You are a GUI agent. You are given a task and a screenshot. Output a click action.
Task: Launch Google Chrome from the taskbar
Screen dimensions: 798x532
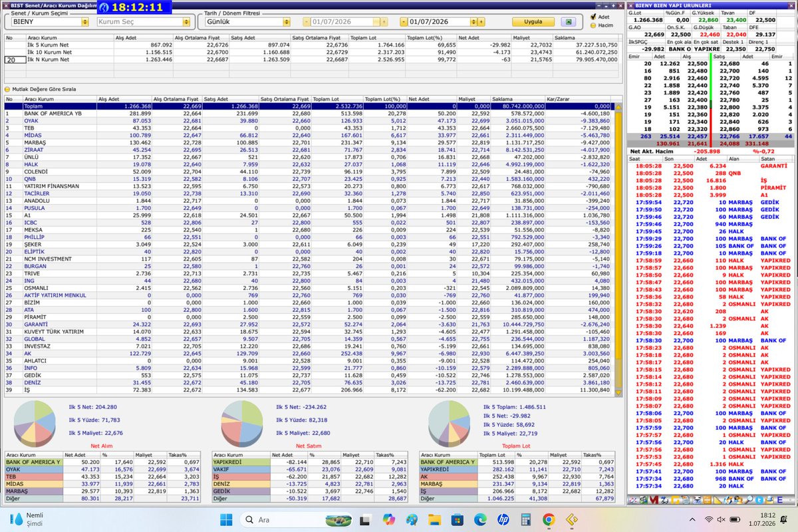click(x=548, y=519)
